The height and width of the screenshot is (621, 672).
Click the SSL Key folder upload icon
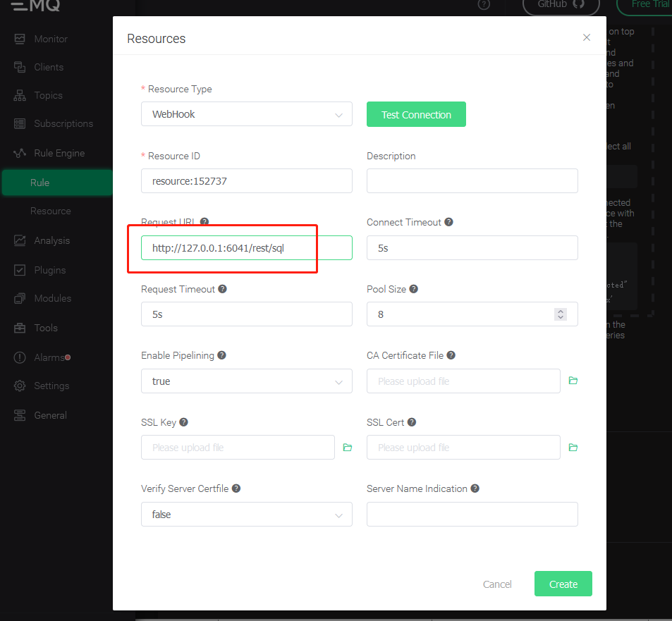point(347,448)
